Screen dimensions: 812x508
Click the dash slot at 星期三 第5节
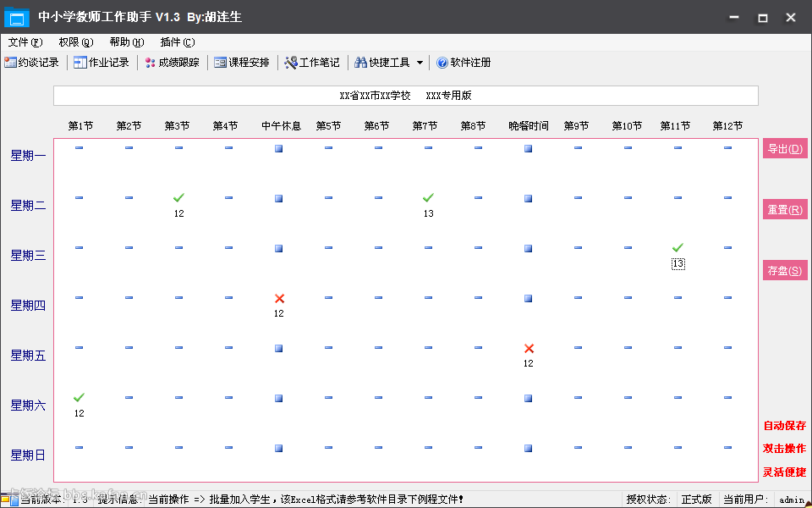pos(328,248)
